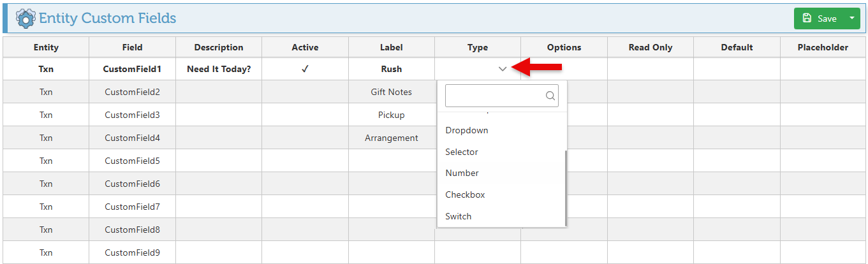Screen dimensions: 868x264
Task: Select Checkbox type option
Action: click(466, 194)
